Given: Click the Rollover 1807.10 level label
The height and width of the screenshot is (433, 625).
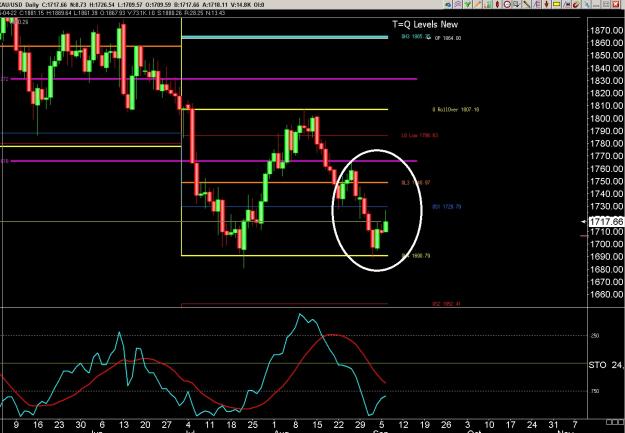Looking at the screenshot, I should [x=456, y=109].
